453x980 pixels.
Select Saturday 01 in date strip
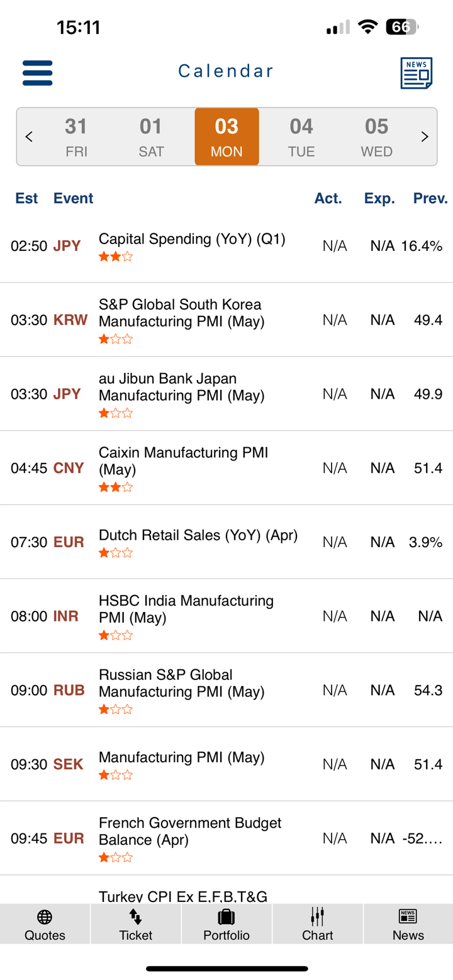[151, 136]
